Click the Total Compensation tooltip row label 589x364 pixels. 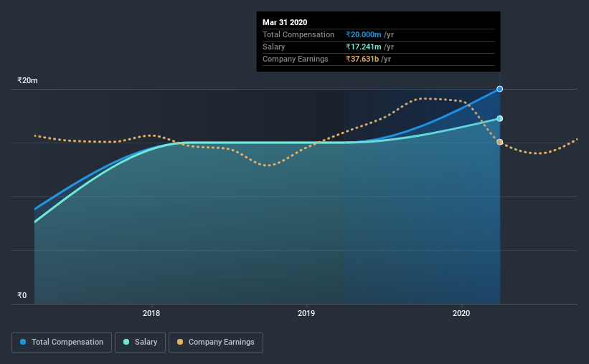[298, 34]
